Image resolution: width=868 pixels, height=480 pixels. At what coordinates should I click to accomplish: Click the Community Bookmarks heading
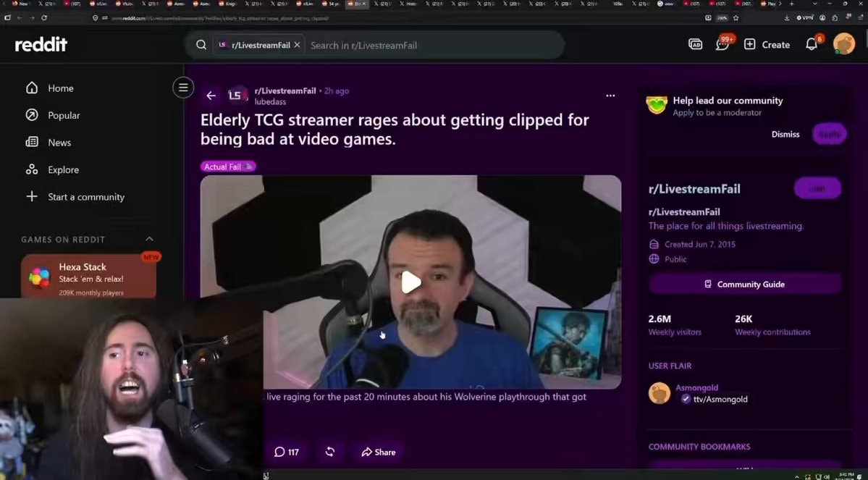(699, 447)
